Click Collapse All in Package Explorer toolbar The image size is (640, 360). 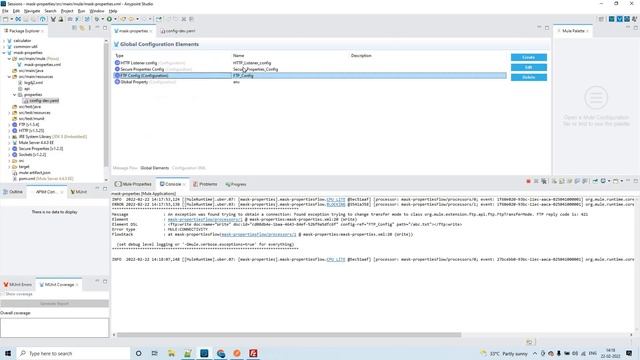pyautogui.click(x=74, y=28)
